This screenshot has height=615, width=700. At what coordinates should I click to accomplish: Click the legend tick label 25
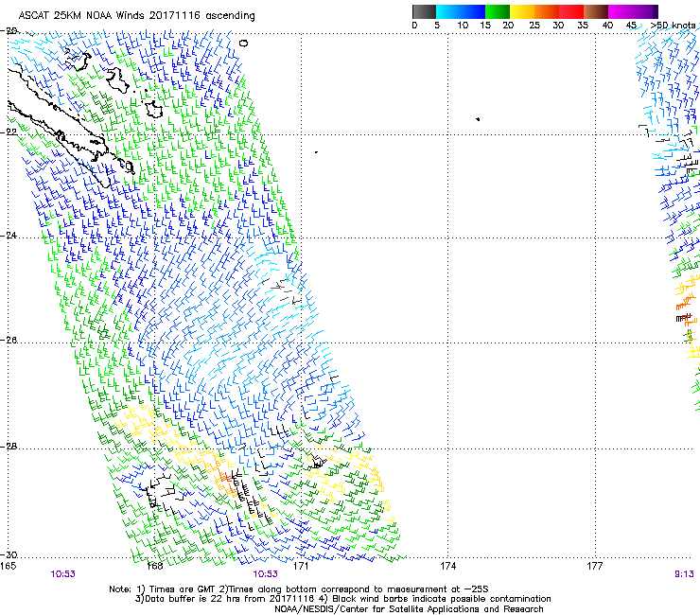click(534, 26)
